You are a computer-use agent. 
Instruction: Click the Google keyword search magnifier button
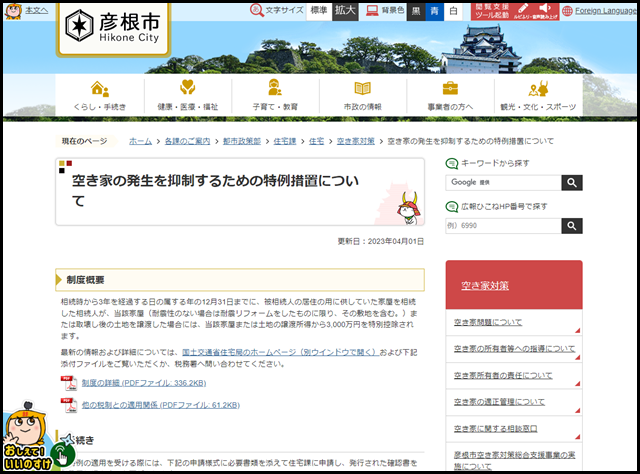(x=572, y=182)
